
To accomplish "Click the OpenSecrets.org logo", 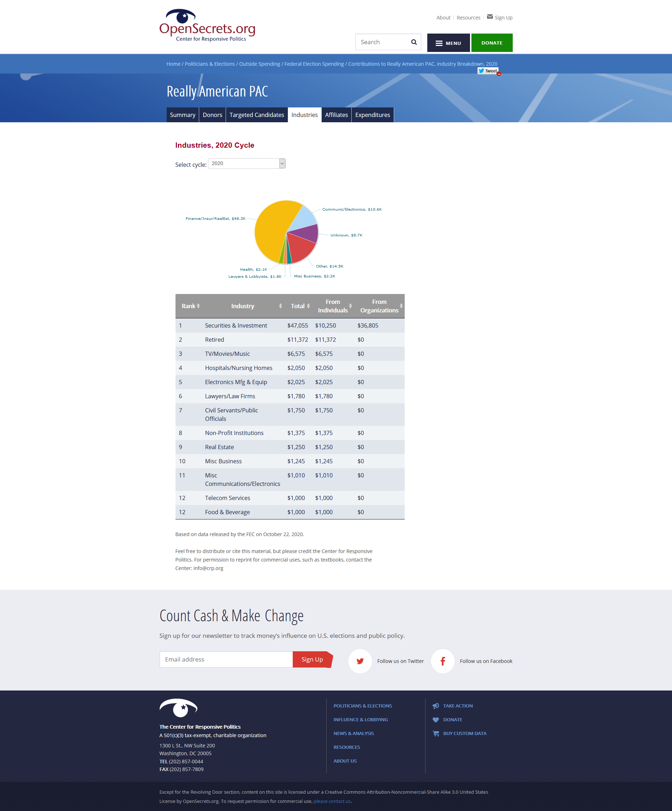I will (x=207, y=25).
